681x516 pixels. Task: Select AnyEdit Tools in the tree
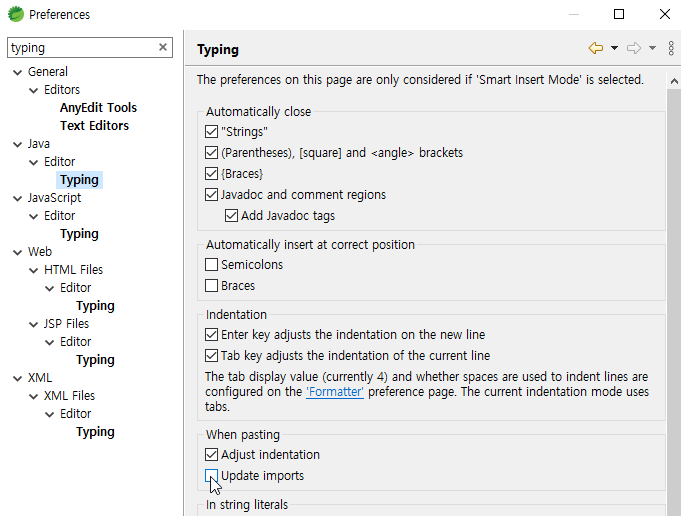pyautogui.click(x=98, y=108)
